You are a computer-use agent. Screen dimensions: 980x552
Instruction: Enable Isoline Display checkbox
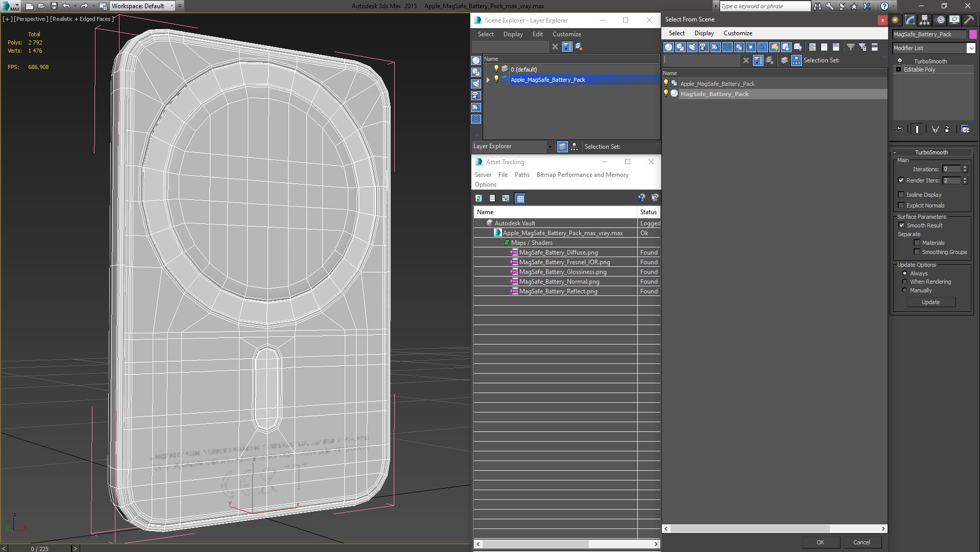(901, 195)
